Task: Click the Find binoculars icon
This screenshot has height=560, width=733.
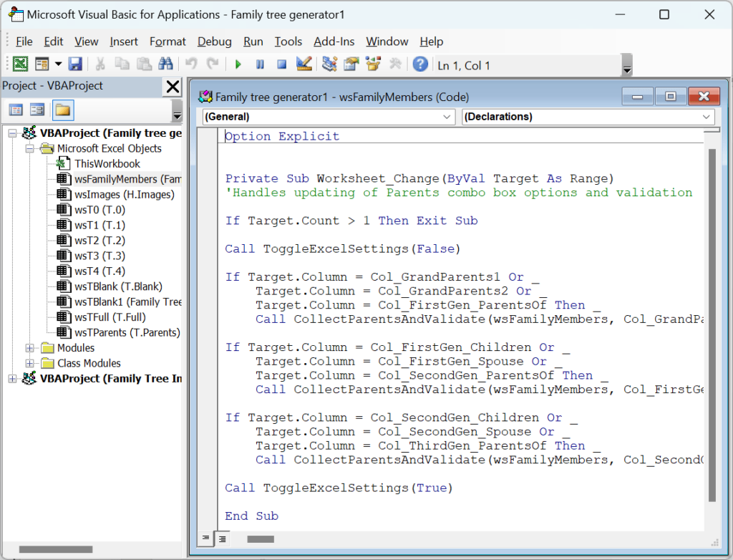Action: (165, 64)
